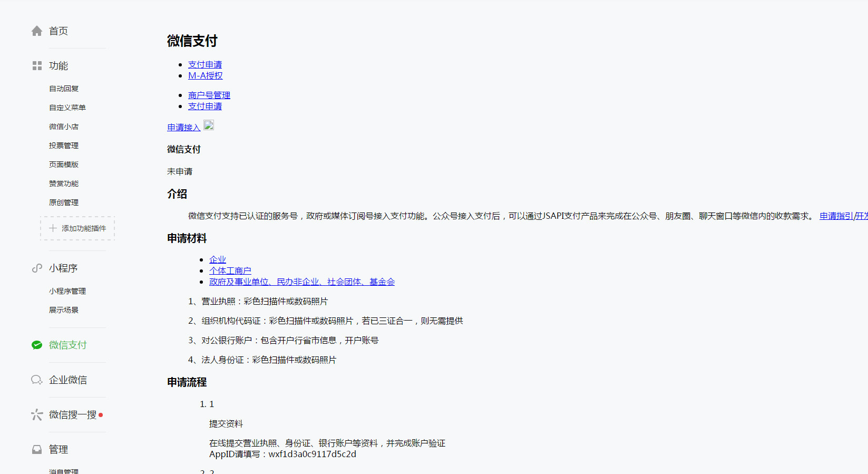
Task: Open 首页 in the sidebar
Action: click(x=58, y=31)
